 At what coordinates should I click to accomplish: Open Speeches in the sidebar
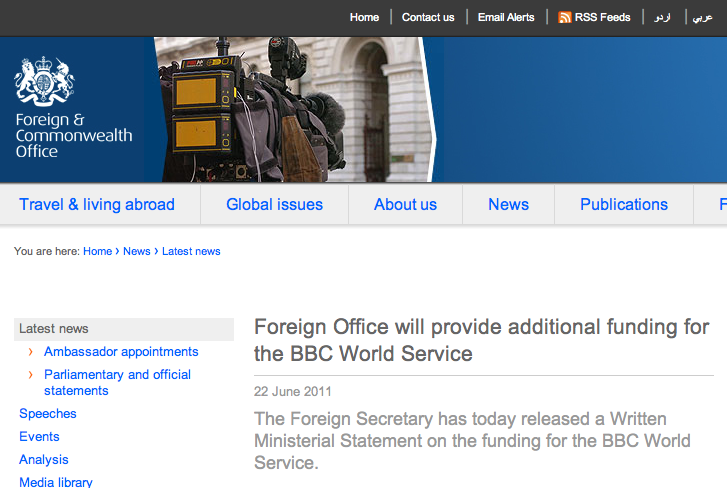click(48, 413)
